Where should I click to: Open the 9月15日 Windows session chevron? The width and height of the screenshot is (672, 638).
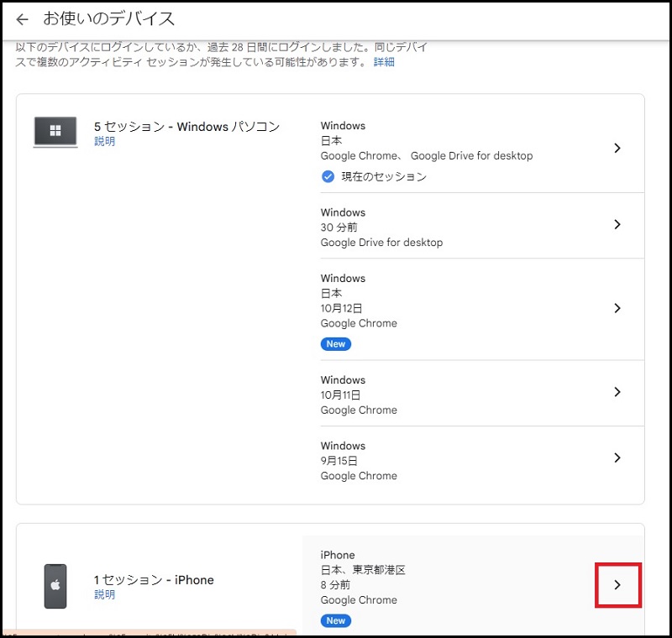(x=617, y=458)
